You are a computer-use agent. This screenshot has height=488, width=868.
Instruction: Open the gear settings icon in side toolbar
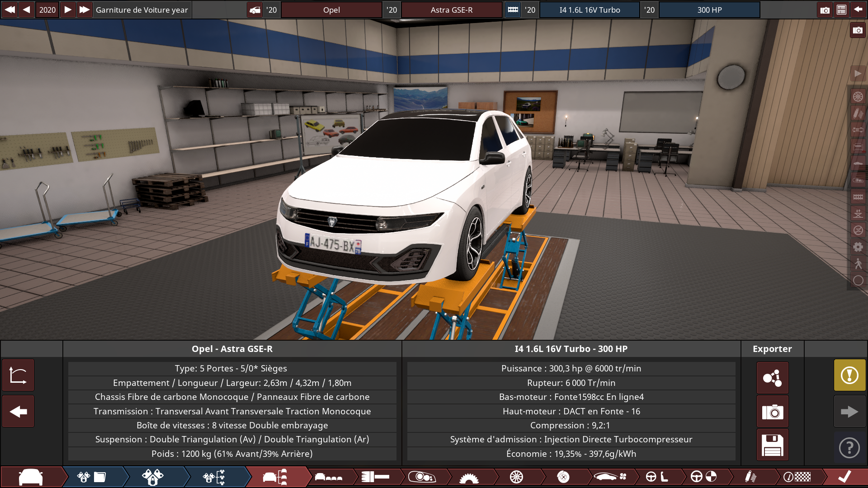point(858,247)
